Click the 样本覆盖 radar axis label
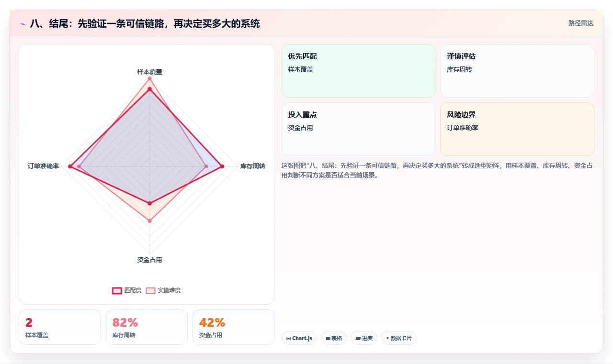 pyautogui.click(x=149, y=72)
